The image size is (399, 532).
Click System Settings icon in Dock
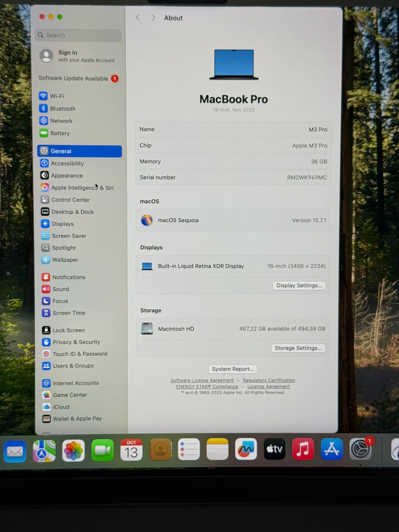pos(360,448)
